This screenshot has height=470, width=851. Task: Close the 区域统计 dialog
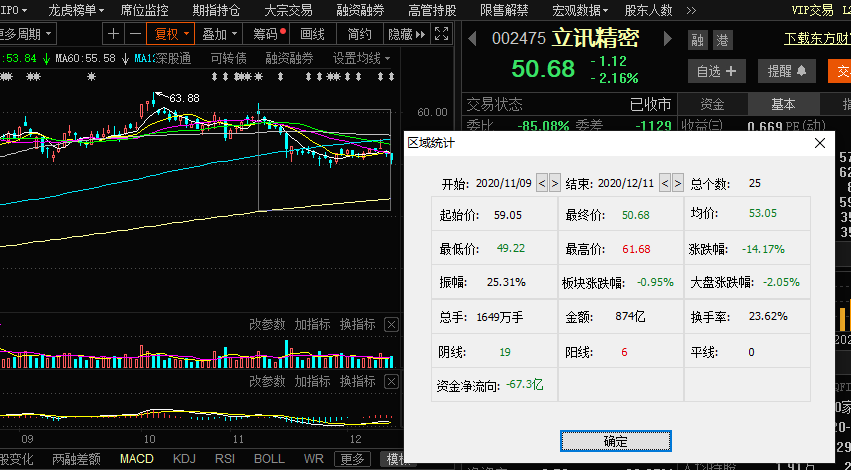coord(820,143)
